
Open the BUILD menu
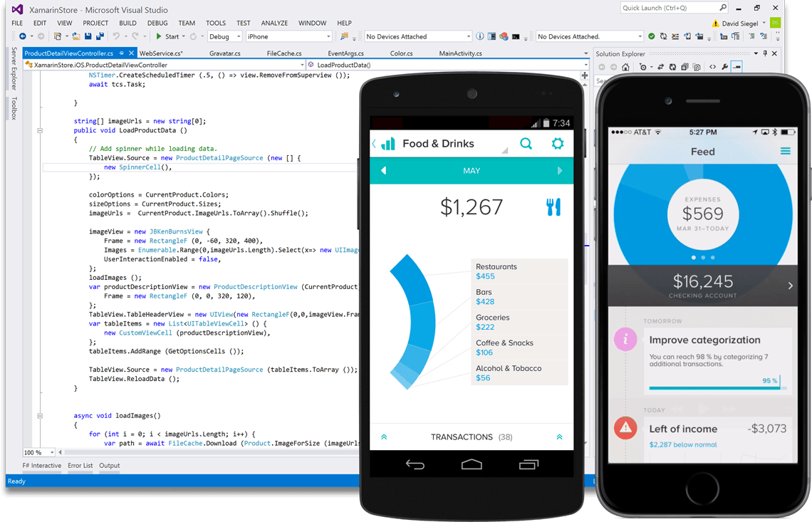point(128,23)
